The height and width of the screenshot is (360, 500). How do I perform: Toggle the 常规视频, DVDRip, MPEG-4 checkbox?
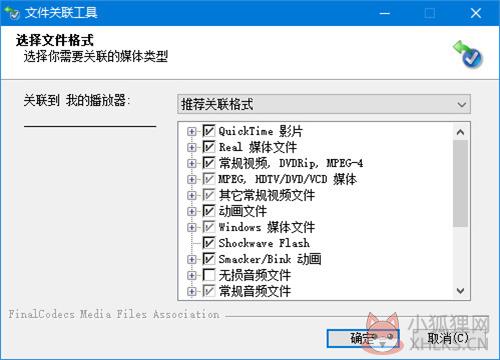point(209,163)
